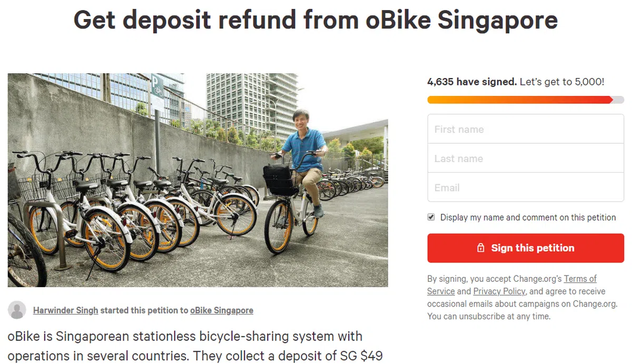Click the orange signature progress bar

tap(519, 100)
